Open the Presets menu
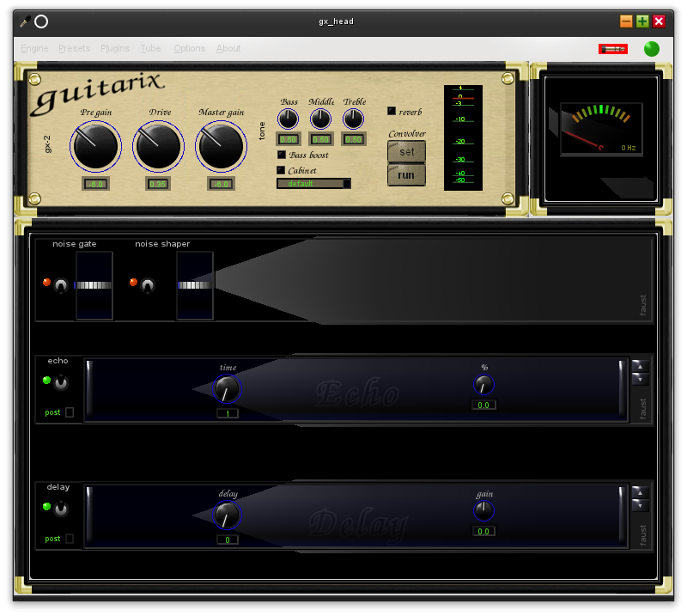This screenshot has height=616, width=687. click(74, 48)
